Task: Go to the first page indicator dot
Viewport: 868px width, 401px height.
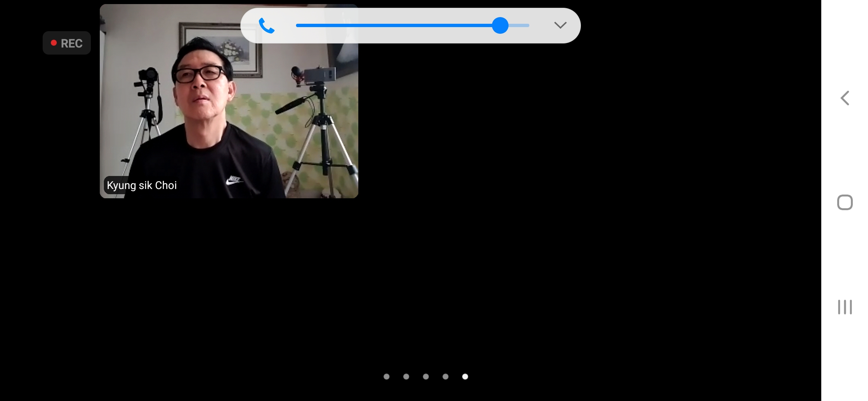Action: pos(387,376)
